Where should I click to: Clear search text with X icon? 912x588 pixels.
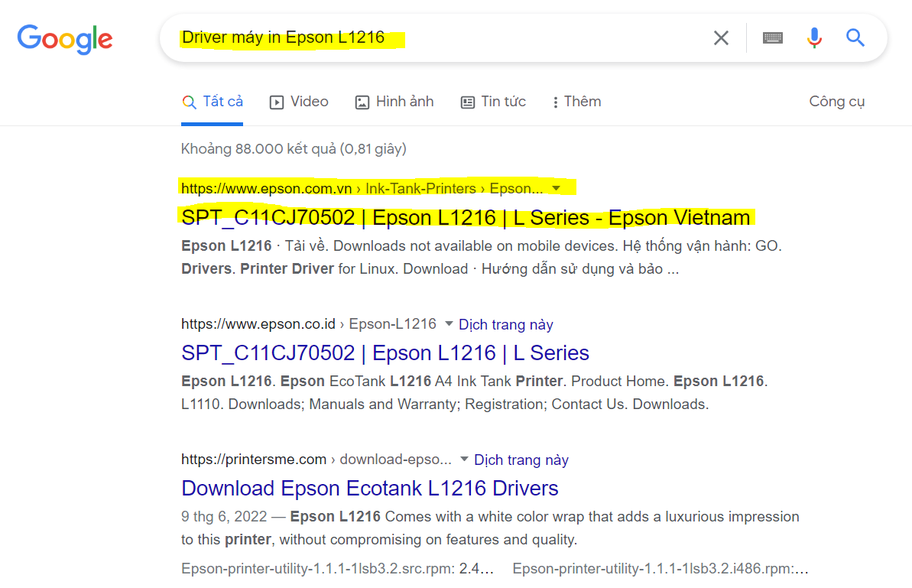(721, 37)
